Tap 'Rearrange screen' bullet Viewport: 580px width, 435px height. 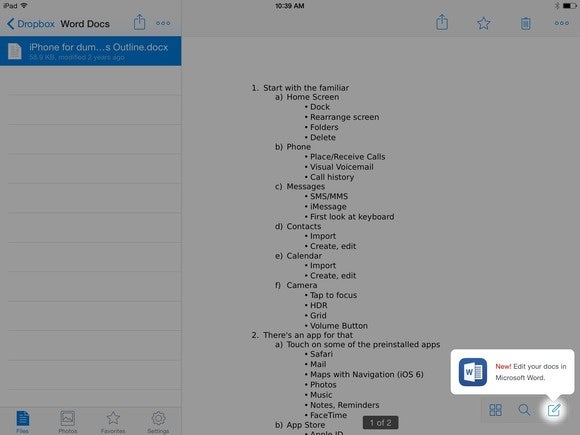[x=344, y=117]
